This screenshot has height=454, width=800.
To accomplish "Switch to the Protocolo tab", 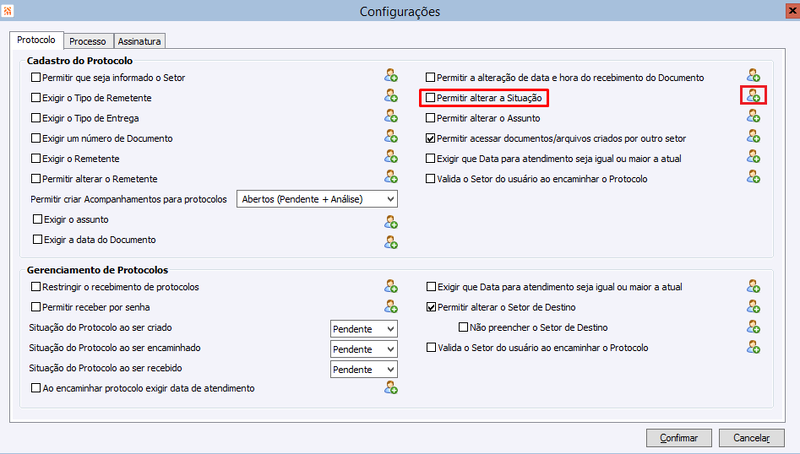I will pos(36,40).
